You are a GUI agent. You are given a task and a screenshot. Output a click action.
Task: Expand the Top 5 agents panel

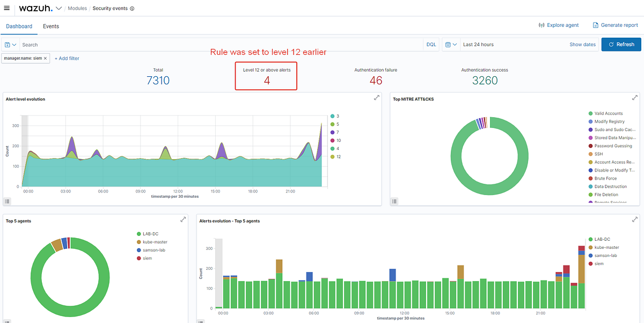pyautogui.click(x=183, y=219)
